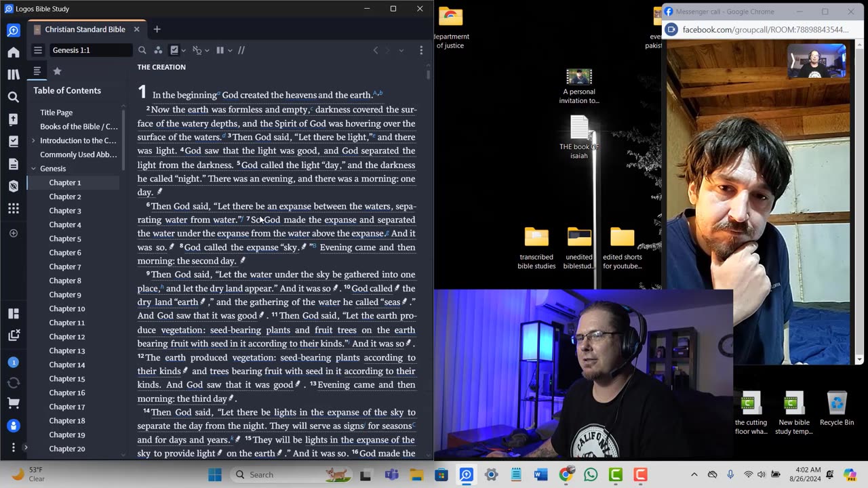The image size is (868, 488).
Task: Show the favorites star tab
Action: tap(57, 71)
